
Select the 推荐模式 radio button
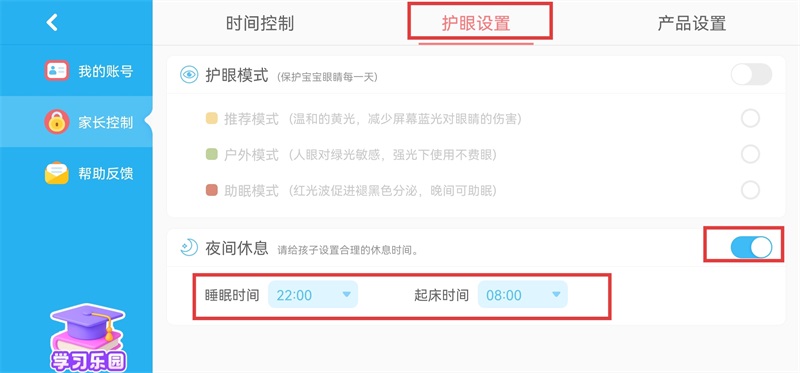[750, 118]
